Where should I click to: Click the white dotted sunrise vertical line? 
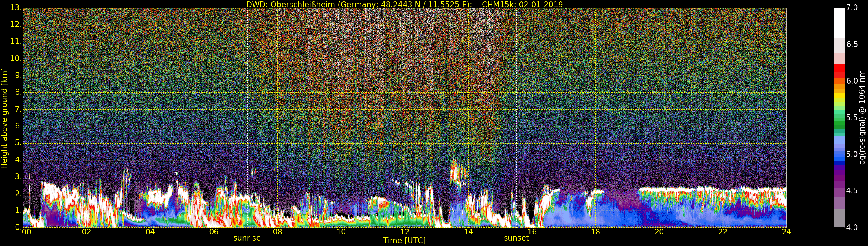pyautogui.click(x=247, y=101)
